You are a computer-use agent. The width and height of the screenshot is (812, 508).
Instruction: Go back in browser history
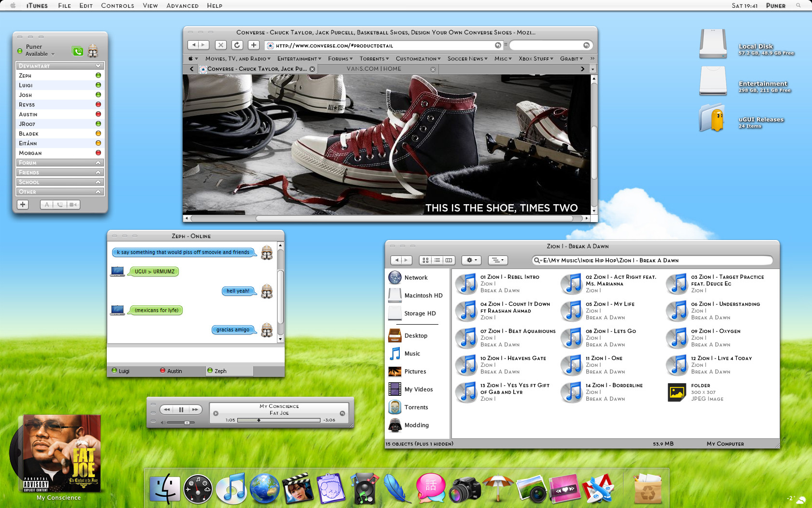point(193,45)
